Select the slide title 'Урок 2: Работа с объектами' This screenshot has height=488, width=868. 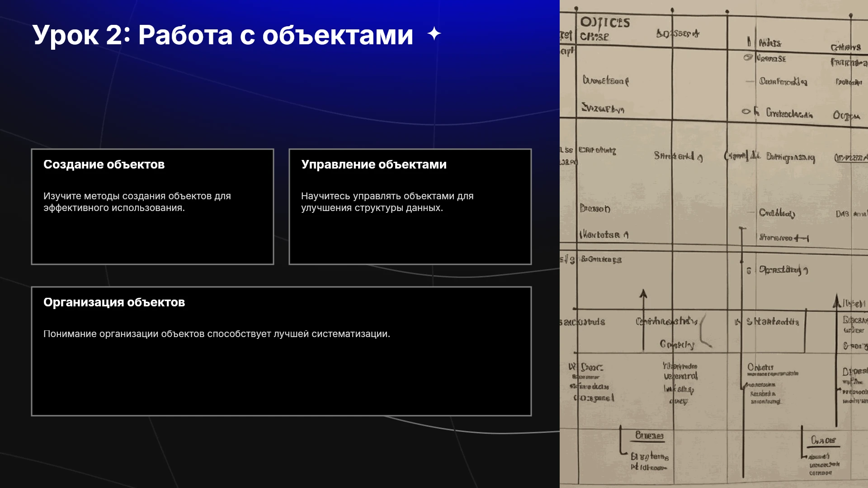click(222, 35)
